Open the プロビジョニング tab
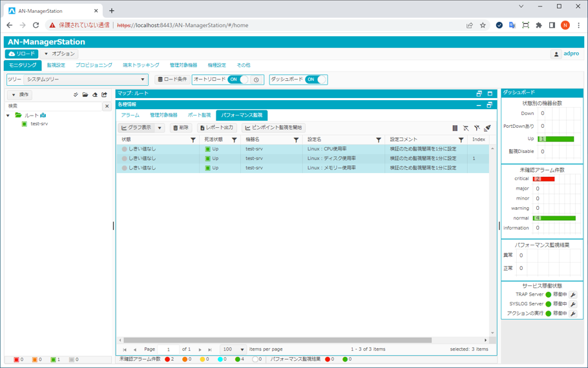588x368 pixels. (94, 65)
